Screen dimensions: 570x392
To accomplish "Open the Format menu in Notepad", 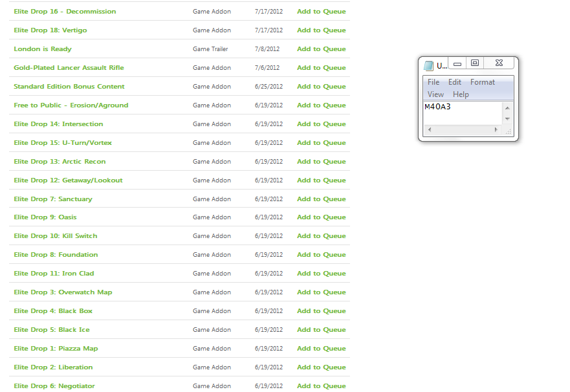I will coord(483,82).
